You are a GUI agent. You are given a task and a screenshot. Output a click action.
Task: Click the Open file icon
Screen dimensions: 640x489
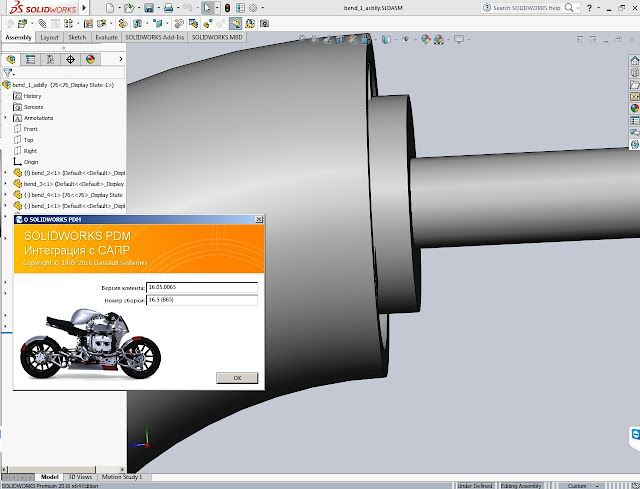tap(129, 8)
